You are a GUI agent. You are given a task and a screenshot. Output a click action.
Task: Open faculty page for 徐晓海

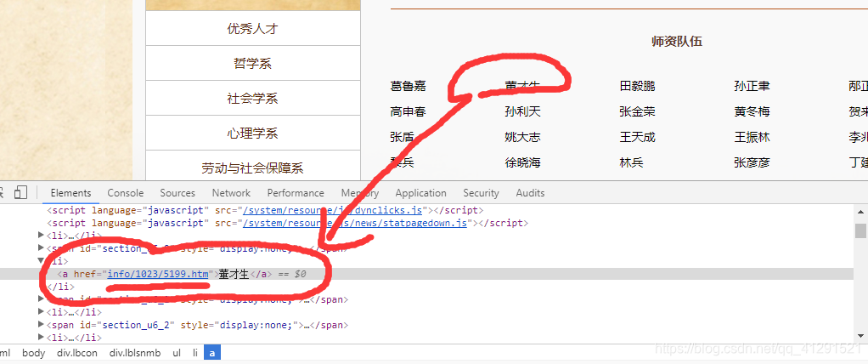pyautogui.click(x=522, y=162)
